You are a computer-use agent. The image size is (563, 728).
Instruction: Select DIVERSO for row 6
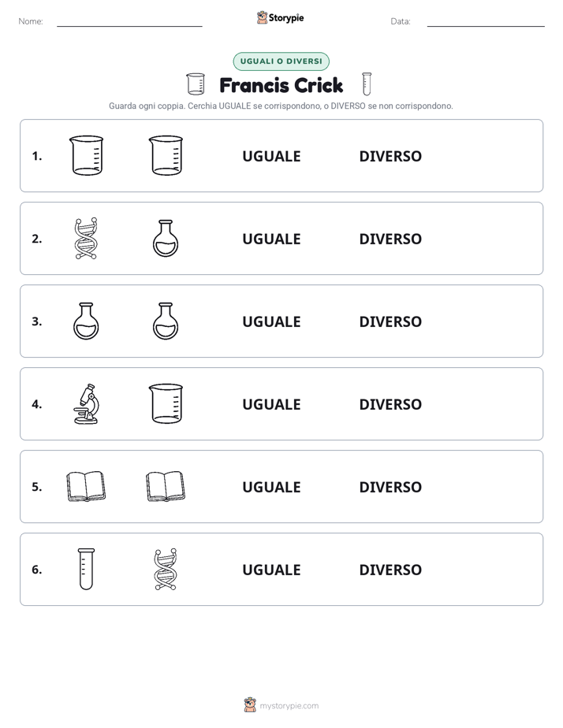coord(390,570)
